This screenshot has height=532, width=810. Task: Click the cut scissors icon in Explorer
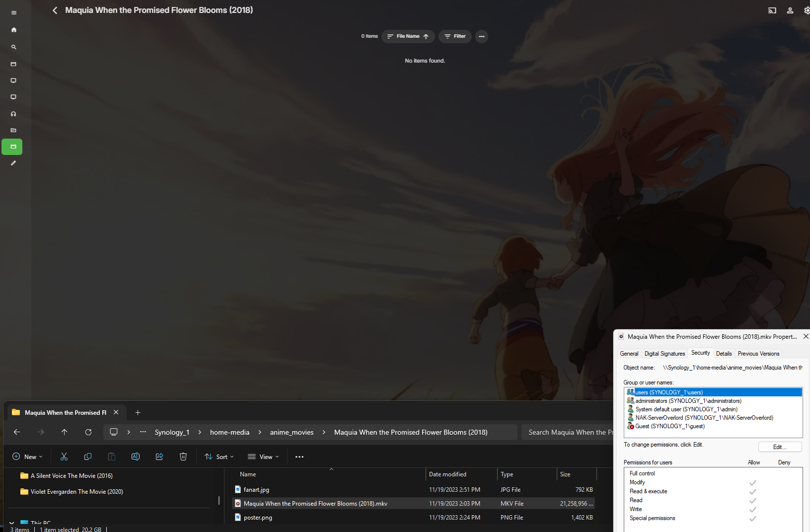click(64, 456)
